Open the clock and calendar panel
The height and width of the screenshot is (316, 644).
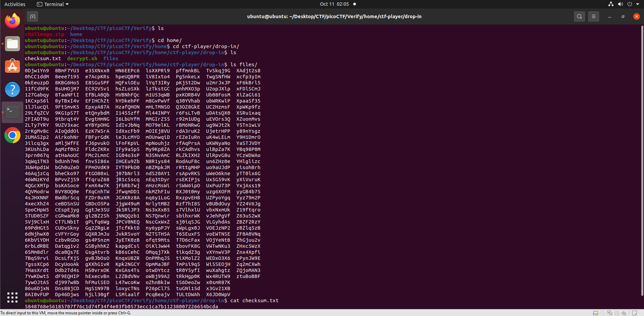coord(334,4)
